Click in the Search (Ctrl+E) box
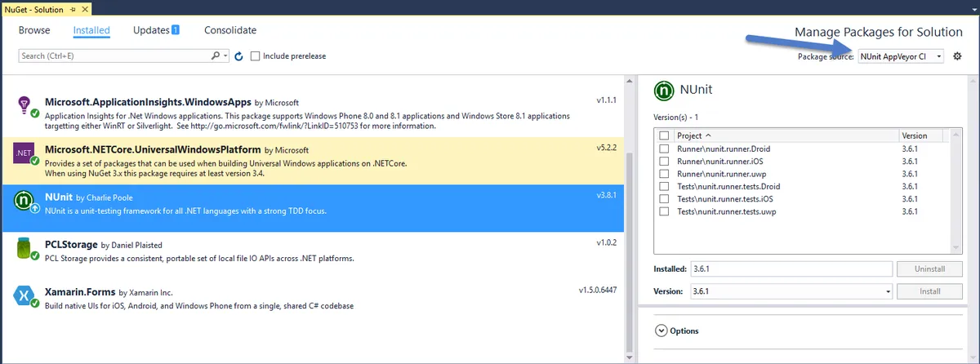 [114, 56]
